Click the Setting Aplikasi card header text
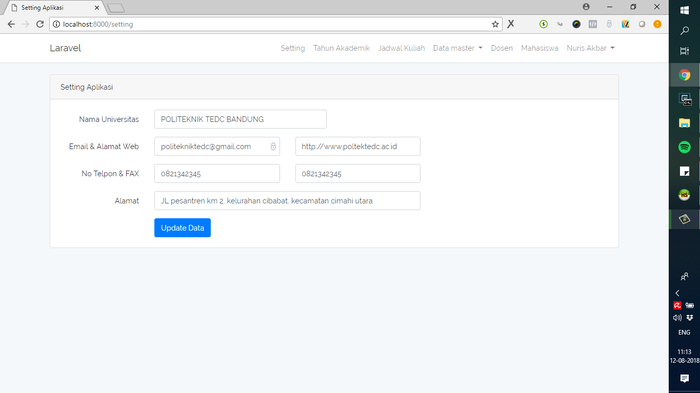This screenshot has height=393, width=700. point(87,87)
